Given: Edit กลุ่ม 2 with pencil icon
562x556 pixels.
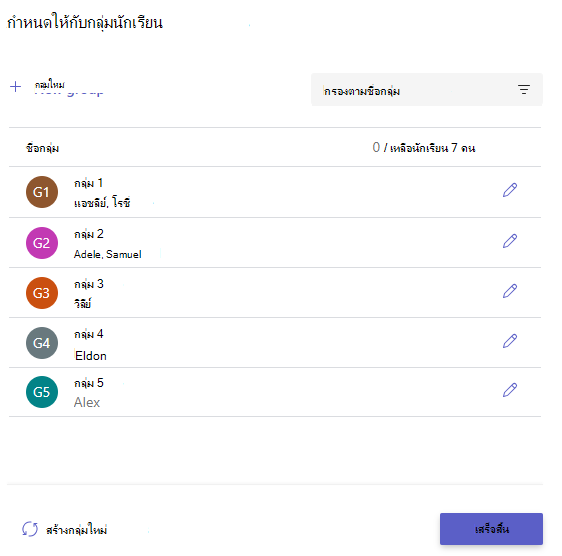Looking at the screenshot, I should coord(510,241).
